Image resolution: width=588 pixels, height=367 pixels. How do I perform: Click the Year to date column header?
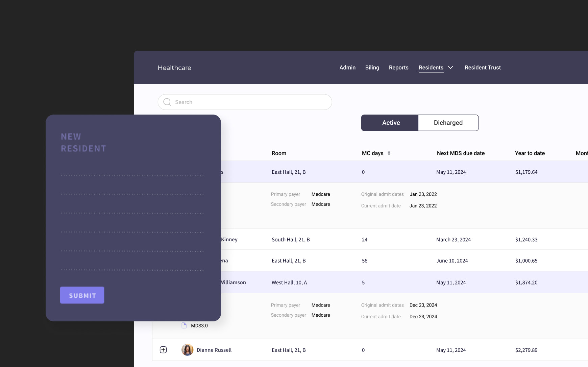point(530,153)
